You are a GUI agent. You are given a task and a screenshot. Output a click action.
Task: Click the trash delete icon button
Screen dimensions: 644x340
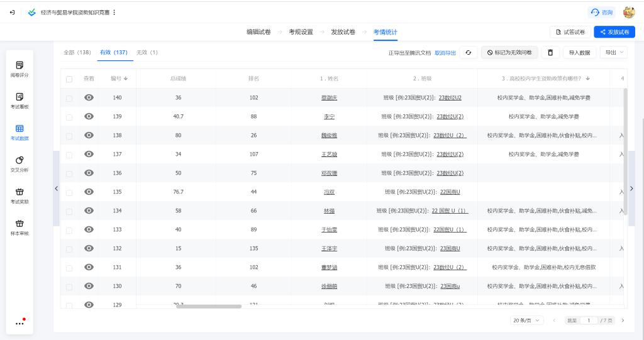[x=550, y=53]
